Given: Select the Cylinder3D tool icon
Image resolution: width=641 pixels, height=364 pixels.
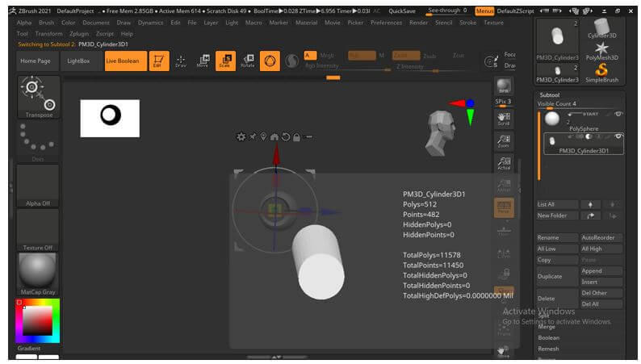Looking at the screenshot, I should (x=601, y=28).
